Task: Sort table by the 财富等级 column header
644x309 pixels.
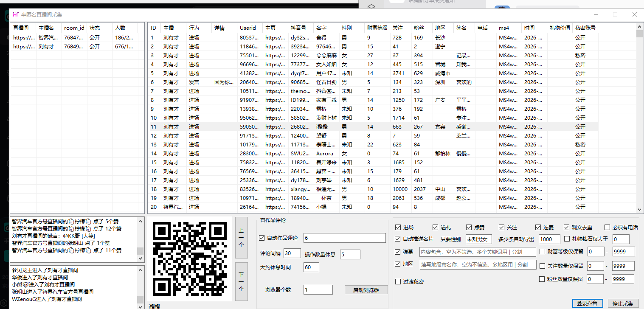Action: tap(377, 28)
